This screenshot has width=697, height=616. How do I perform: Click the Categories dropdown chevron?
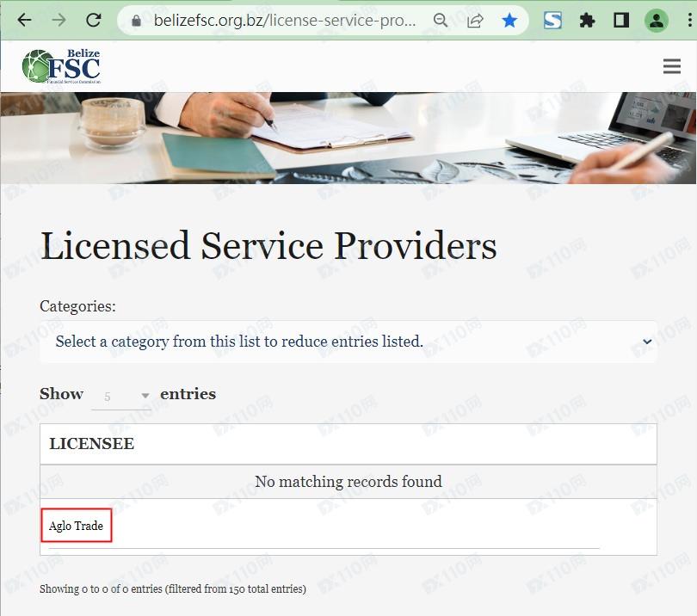tap(647, 342)
